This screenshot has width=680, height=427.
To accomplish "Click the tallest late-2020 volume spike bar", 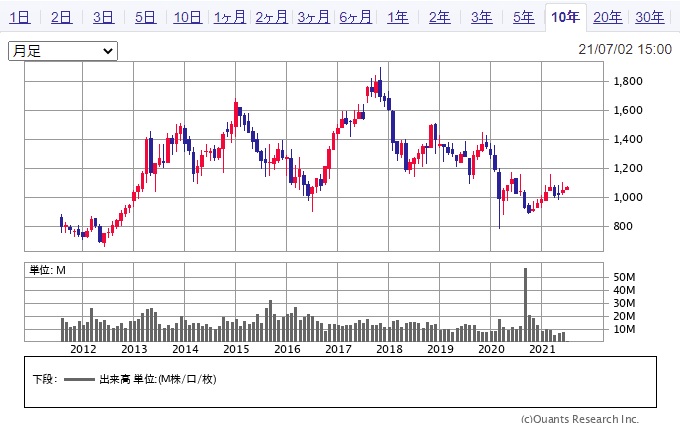I will point(526,305).
